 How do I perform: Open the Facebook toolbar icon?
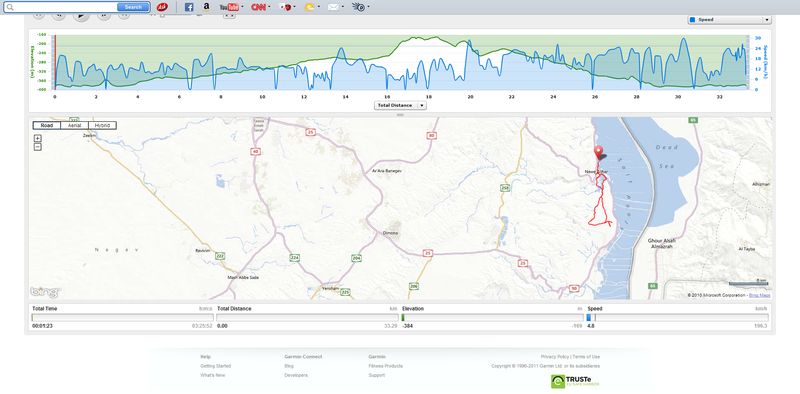[x=189, y=7]
